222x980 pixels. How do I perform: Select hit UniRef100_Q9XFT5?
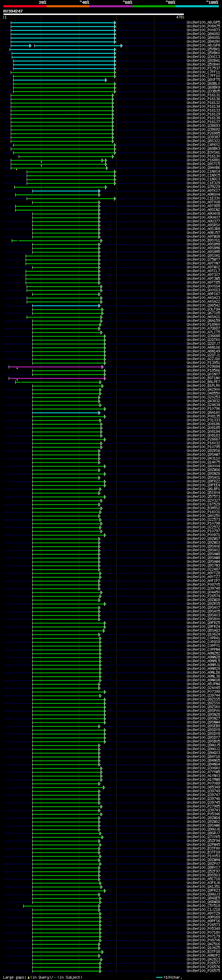[x=203, y=80]
